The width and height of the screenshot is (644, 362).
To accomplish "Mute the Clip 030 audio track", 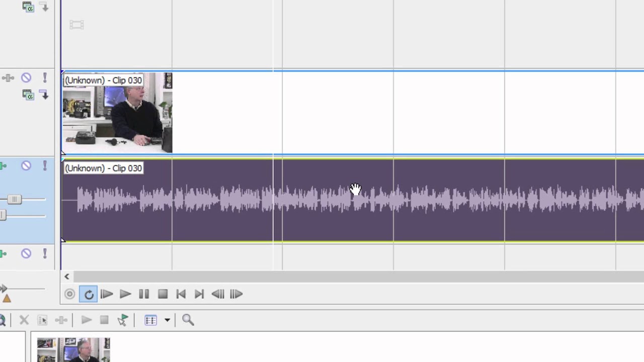I will click(x=26, y=166).
